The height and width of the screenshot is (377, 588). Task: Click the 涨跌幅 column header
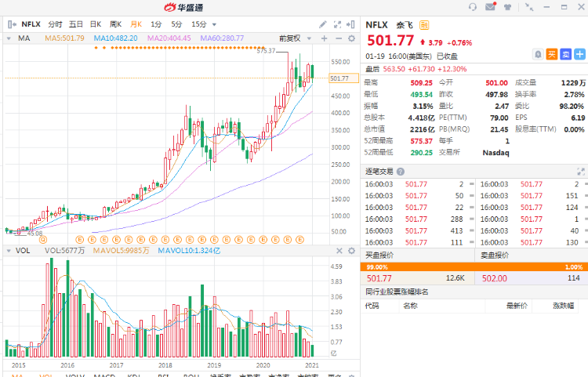(x=563, y=306)
